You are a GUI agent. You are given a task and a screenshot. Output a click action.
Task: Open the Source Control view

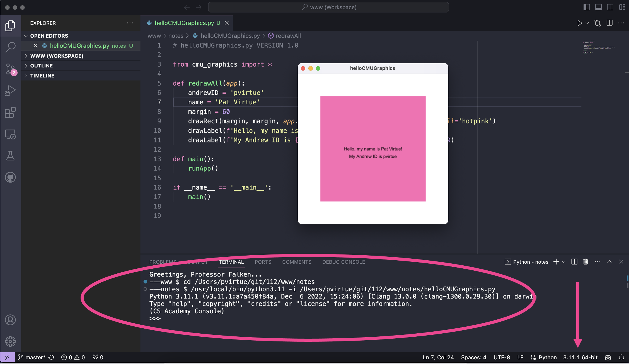(x=10, y=69)
